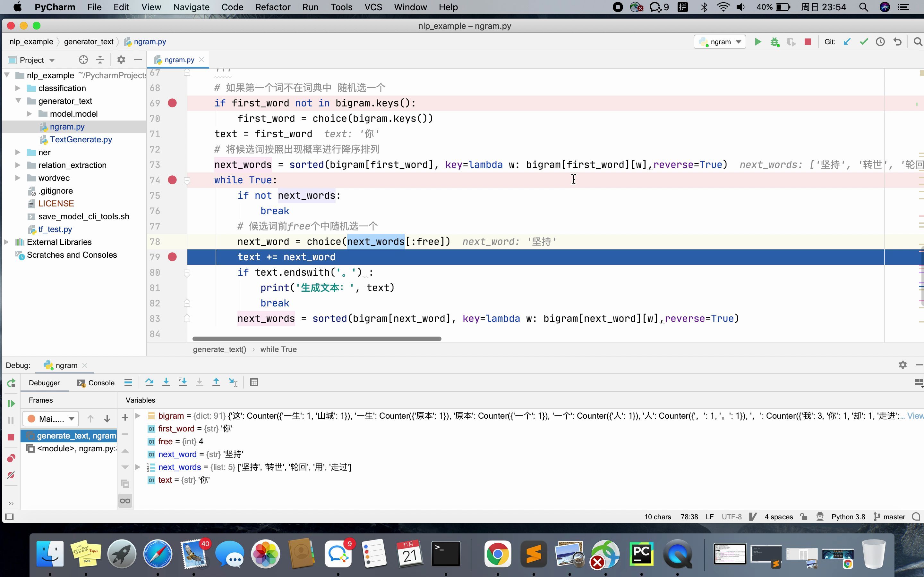The width and height of the screenshot is (924, 577).
Task: Expand the classification folder
Action: [x=18, y=88]
